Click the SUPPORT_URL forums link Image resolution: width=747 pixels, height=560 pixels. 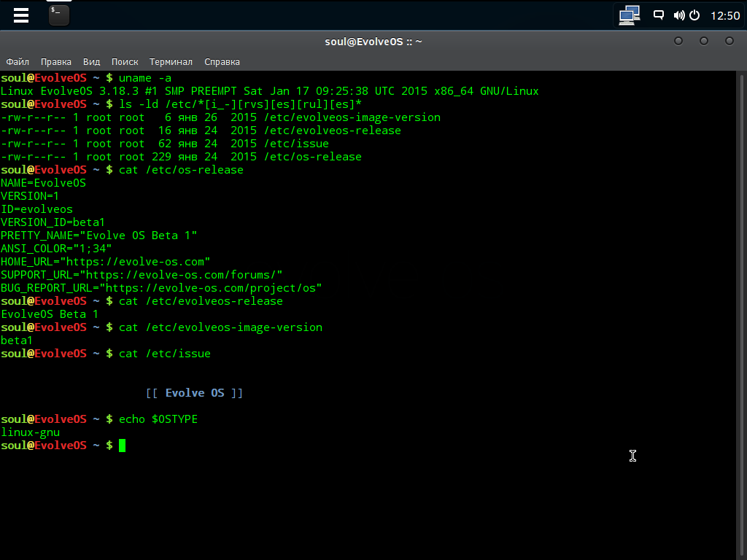tap(181, 275)
